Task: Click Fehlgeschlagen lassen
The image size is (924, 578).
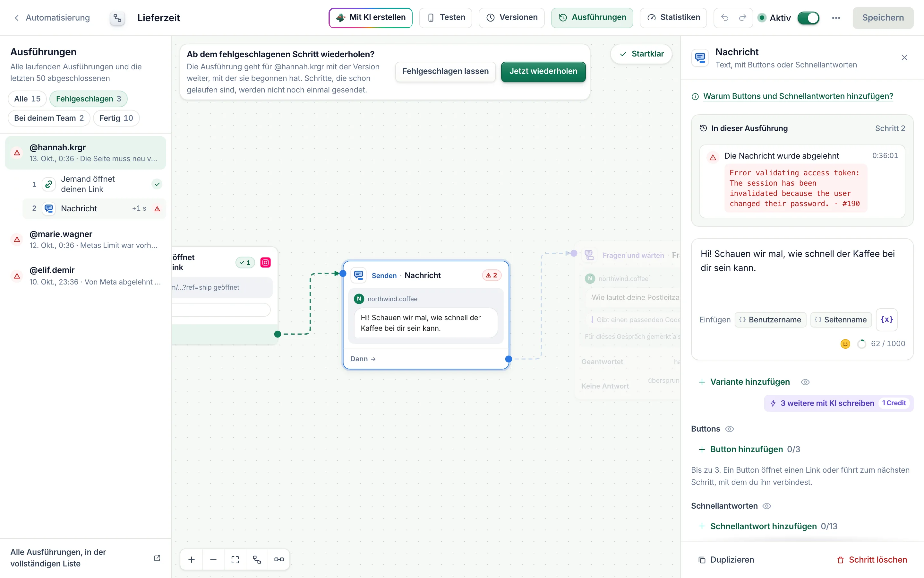Action: pyautogui.click(x=446, y=72)
